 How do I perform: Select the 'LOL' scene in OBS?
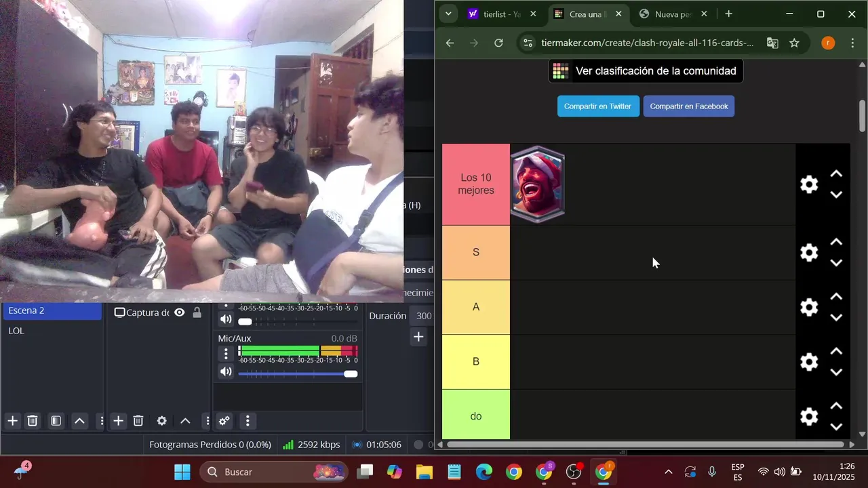point(53,331)
